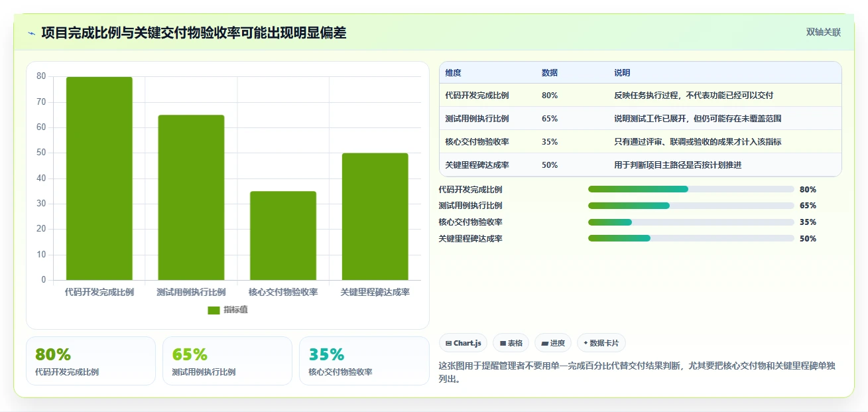Click the 代码开发完成比例 progress bar at 80%
The width and height of the screenshot is (868, 412).
(691, 189)
